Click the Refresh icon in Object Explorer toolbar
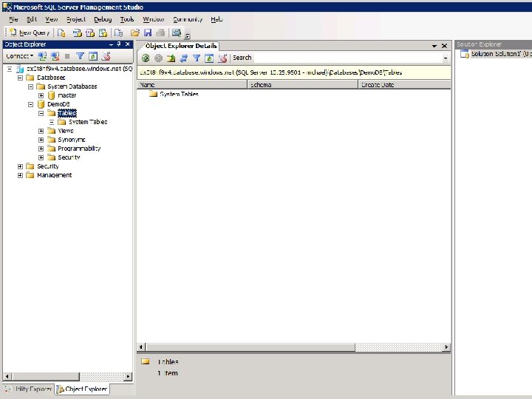Screen dimensions: 532x399 point(93,56)
